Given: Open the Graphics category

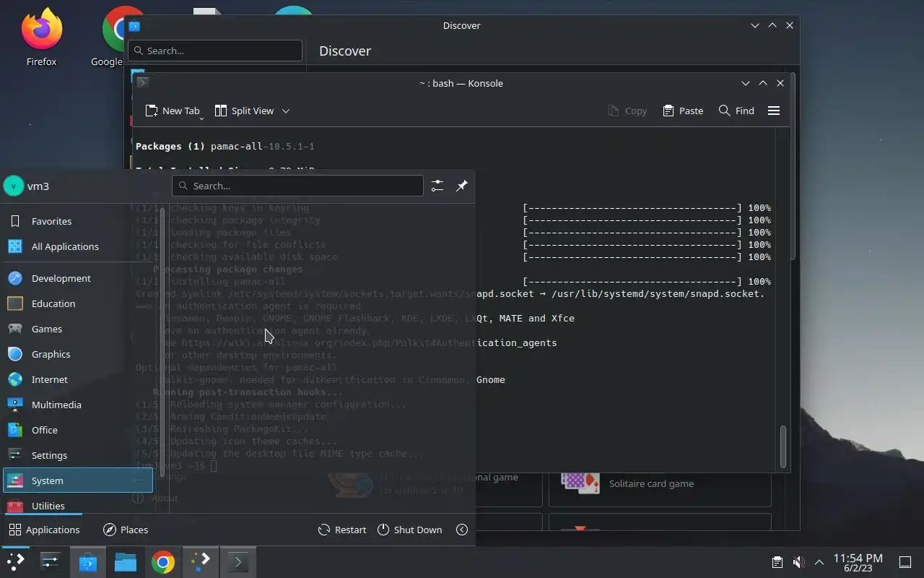Looking at the screenshot, I should point(78,354).
